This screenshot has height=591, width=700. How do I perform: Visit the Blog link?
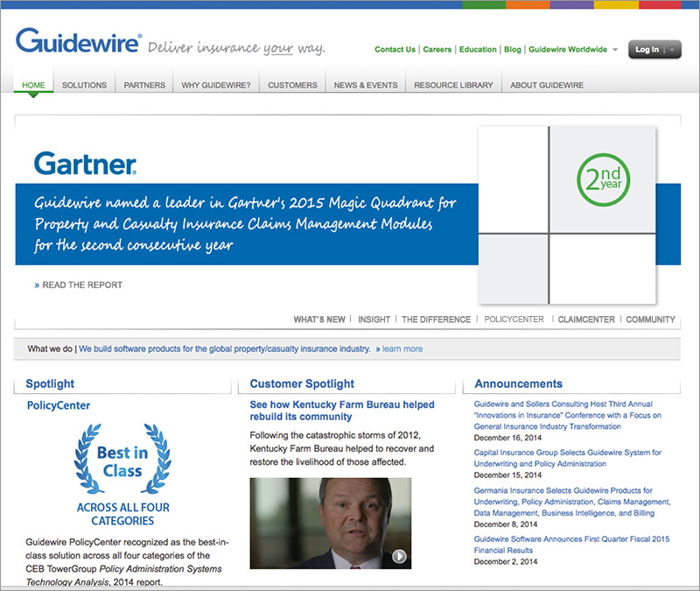513,50
